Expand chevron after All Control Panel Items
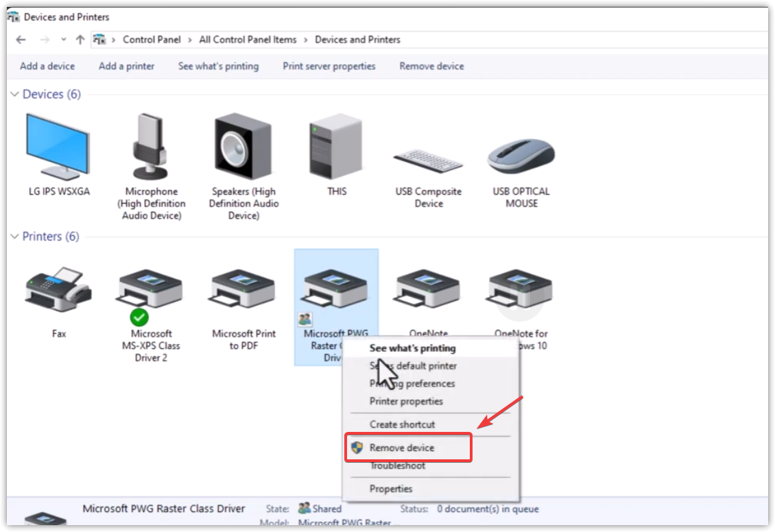 click(x=305, y=40)
